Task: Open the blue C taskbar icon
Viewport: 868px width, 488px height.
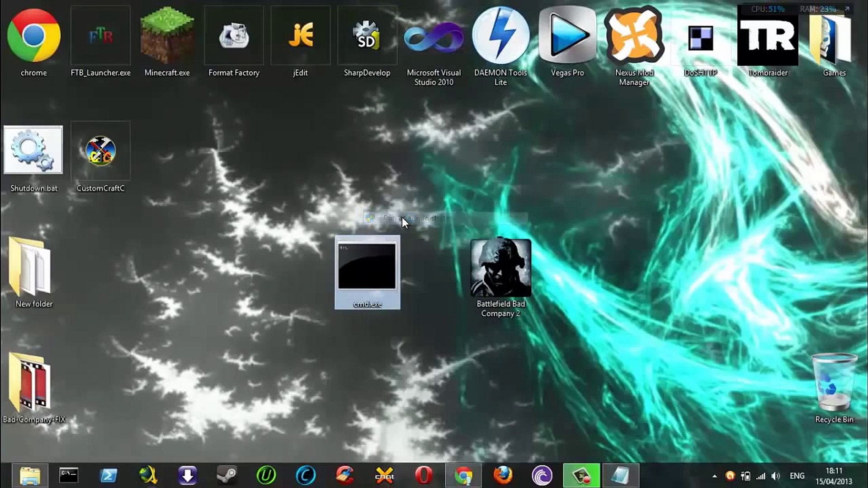Action: point(306,475)
